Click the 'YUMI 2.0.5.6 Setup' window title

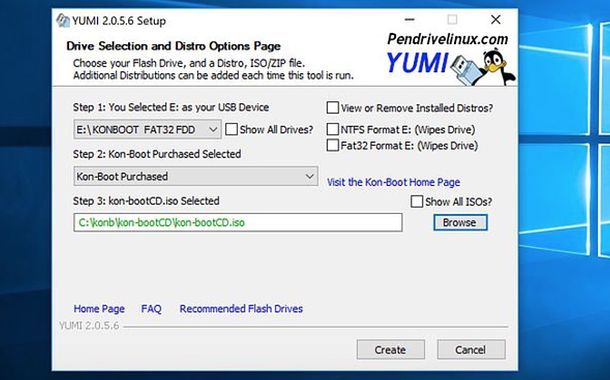click(x=119, y=21)
